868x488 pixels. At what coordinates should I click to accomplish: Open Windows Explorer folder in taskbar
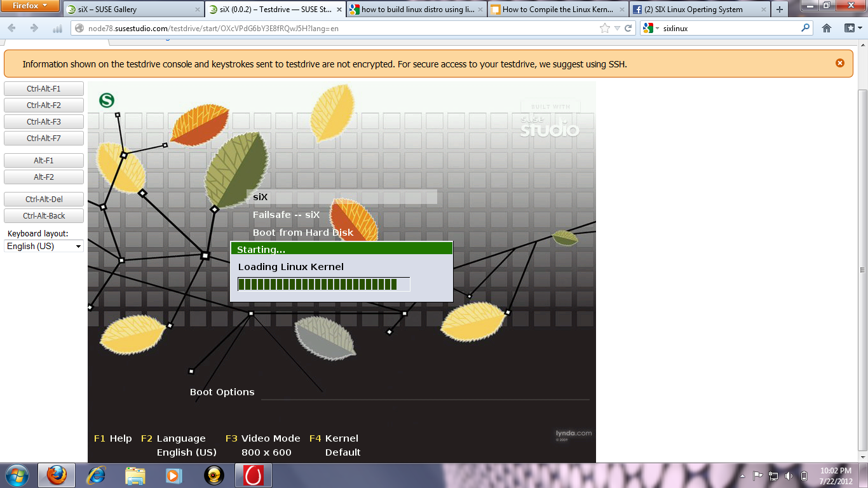(x=135, y=475)
